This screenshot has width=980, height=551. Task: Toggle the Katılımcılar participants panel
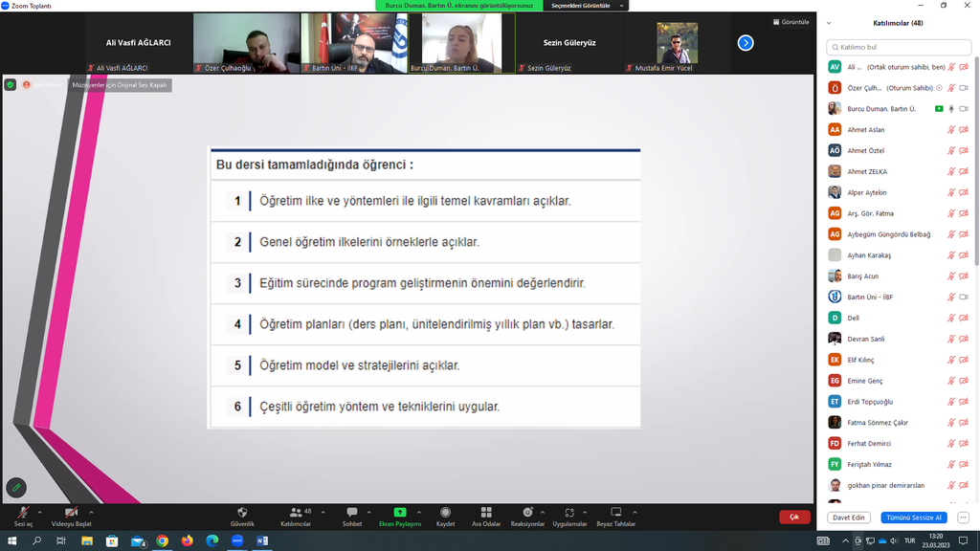coord(295,513)
